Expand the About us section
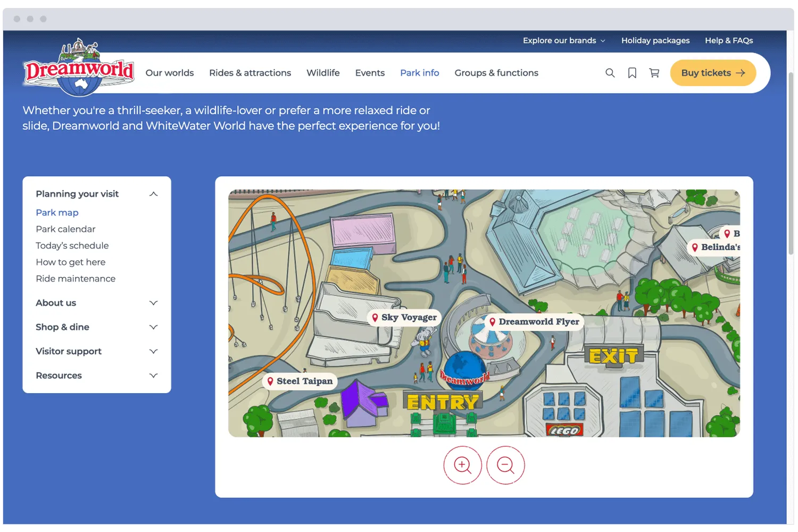The width and height of the screenshot is (798, 532). coord(97,303)
